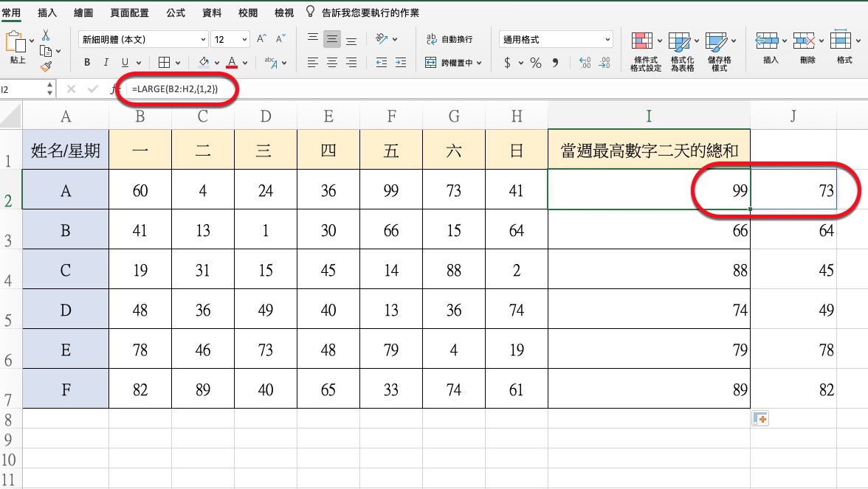This screenshot has width=868, height=489.
Task: Open the 插入 ribbon tab
Action: (47, 13)
